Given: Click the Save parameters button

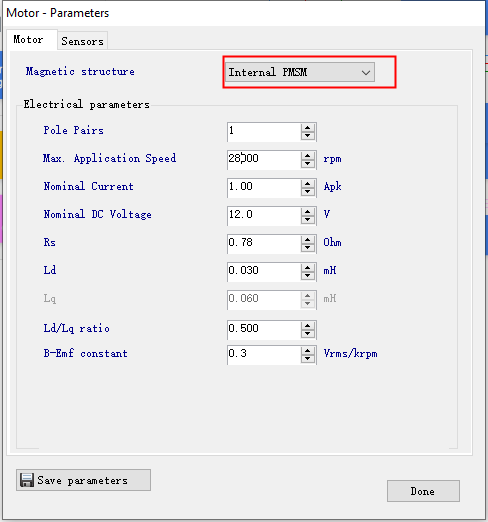Looking at the screenshot, I should coord(83,480).
